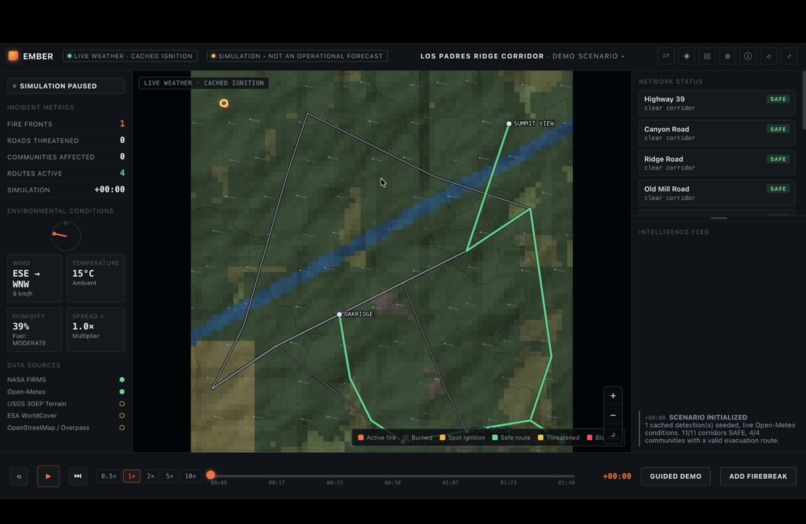Image resolution: width=806 pixels, height=524 pixels.
Task: Click the EMBER orange logo icon
Action: click(x=13, y=56)
